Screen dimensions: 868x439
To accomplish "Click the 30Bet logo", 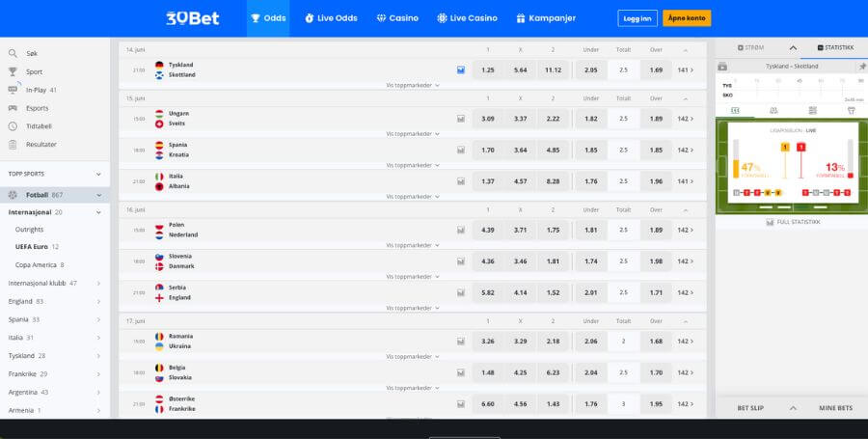I will 193,18.
